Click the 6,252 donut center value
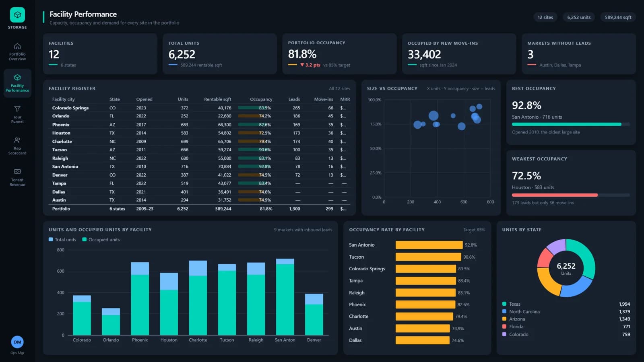This screenshot has height=362, width=644. click(x=566, y=266)
